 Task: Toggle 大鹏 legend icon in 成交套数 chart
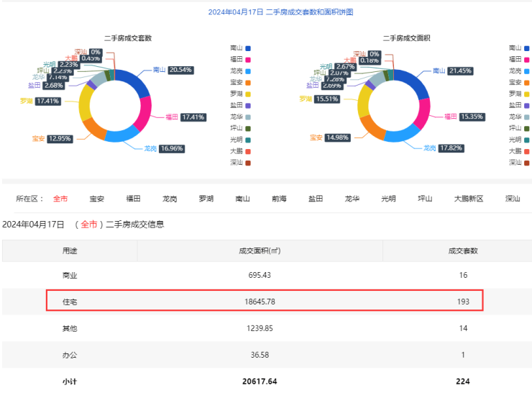pyautogui.click(x=248, y=151)
